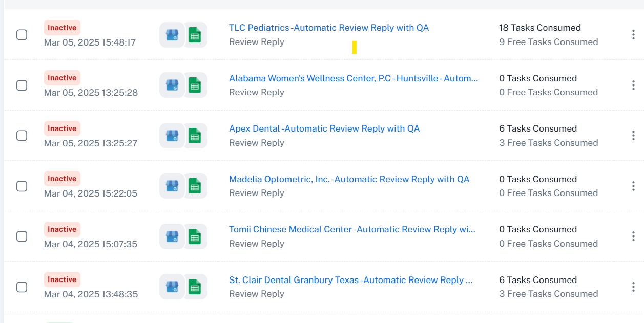Click Review Reply label under St. Clair Dental
Screen dimensions: 644x323
pyautogui.click(x=257, y=294)
